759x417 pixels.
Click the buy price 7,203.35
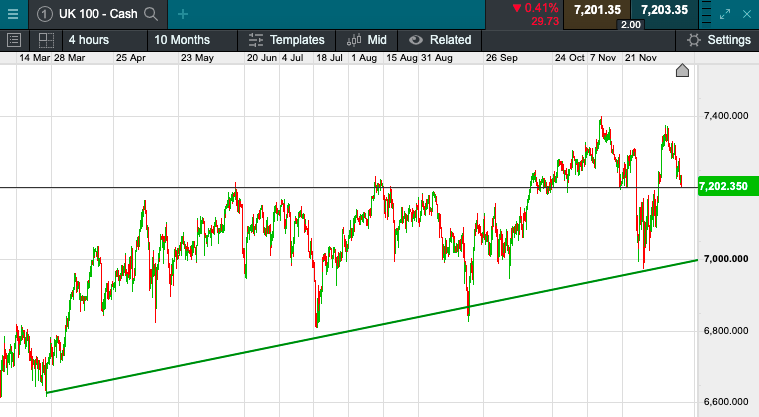click(x=664, y=10)
